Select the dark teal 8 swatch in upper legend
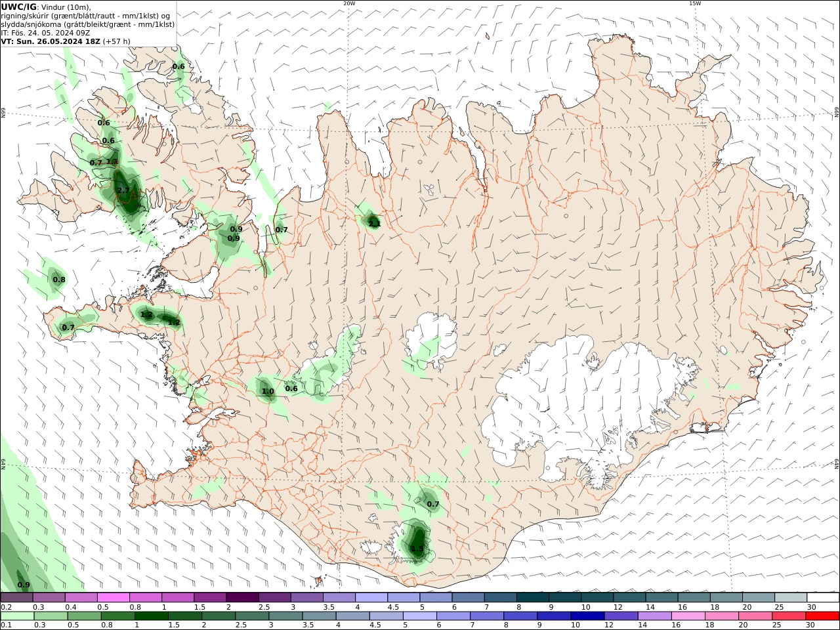Viewport: 840px width, 630px height. click(532, 598)
